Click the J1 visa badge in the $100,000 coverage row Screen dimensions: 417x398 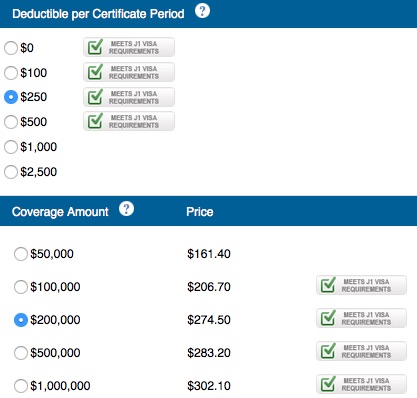tap(361, 285)
